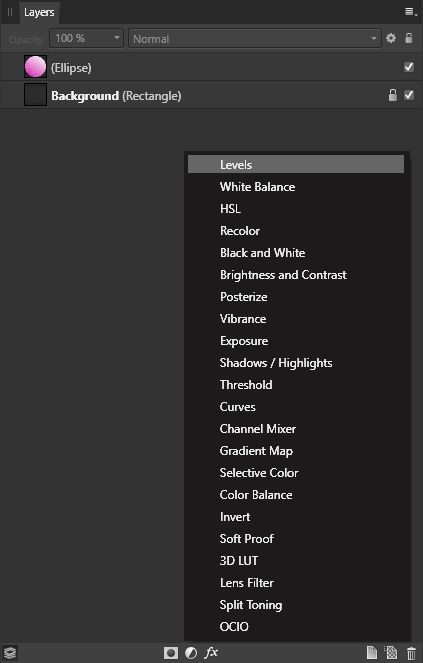
Task: Open the Layers panel preferences menu
Action: pos(411,11)
